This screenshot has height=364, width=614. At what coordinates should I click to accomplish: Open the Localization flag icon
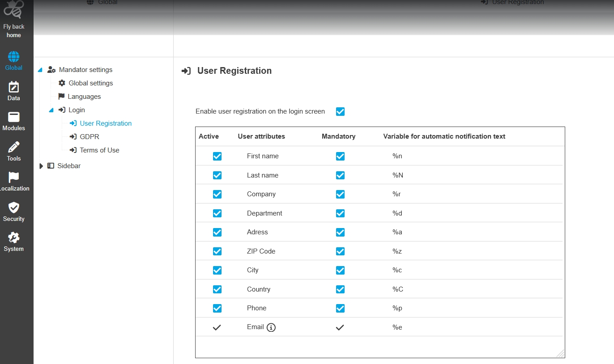click(13, 178)
